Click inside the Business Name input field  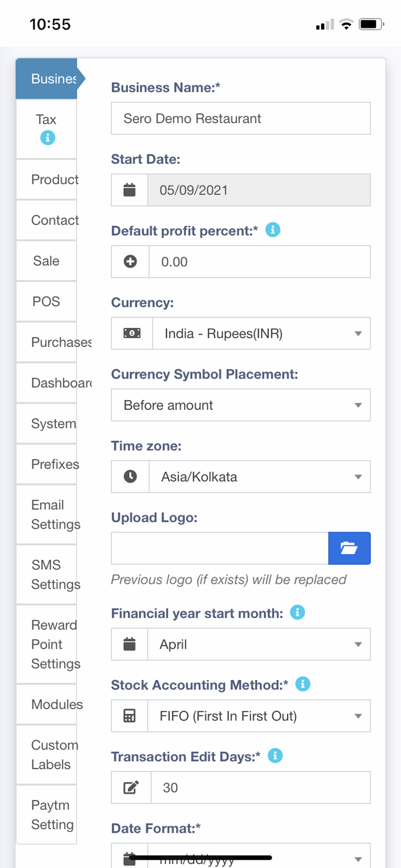(x=241, y=118)
